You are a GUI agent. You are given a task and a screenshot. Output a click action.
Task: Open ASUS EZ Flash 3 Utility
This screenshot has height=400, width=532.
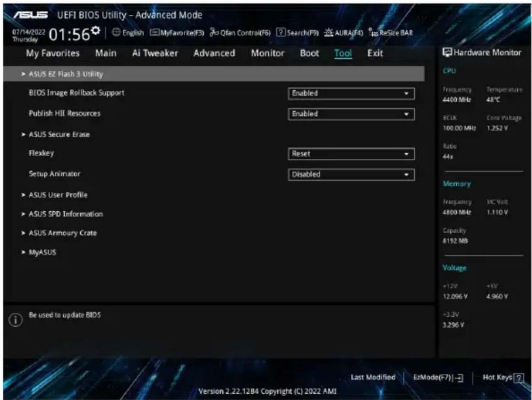click(x=214, y=74)
